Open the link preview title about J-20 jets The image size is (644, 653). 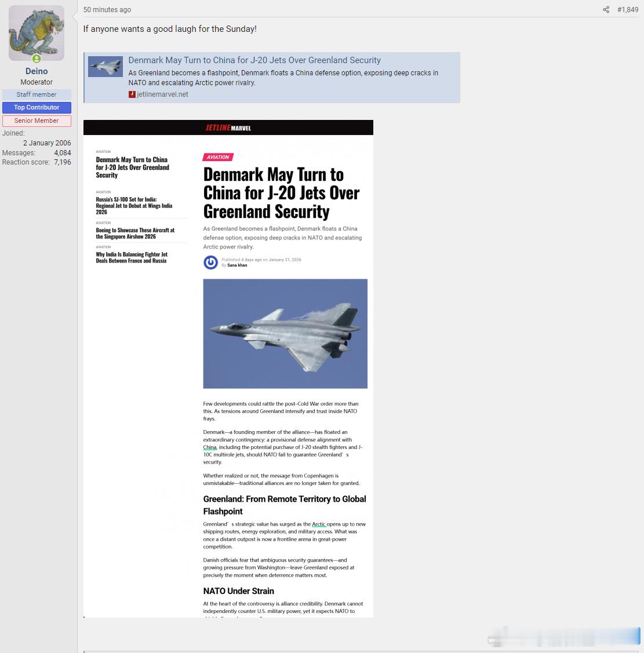tap(254, 60)
